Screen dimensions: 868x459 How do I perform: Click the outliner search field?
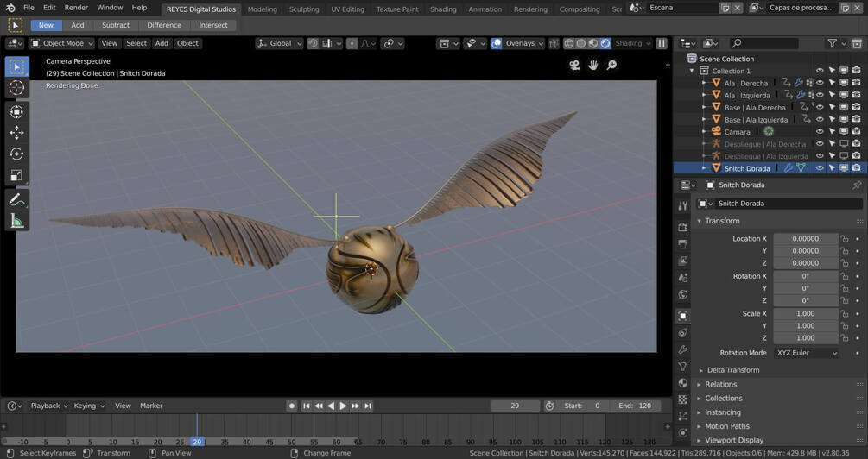764,43
